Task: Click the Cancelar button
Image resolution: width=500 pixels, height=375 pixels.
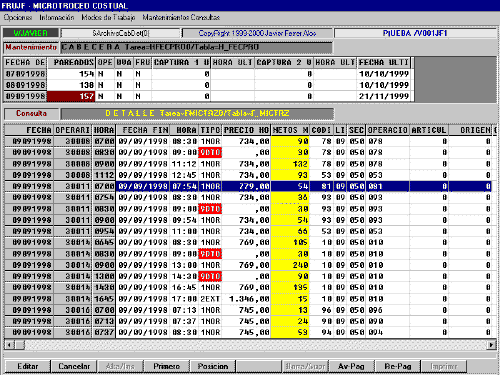Action: click(74, 366)
